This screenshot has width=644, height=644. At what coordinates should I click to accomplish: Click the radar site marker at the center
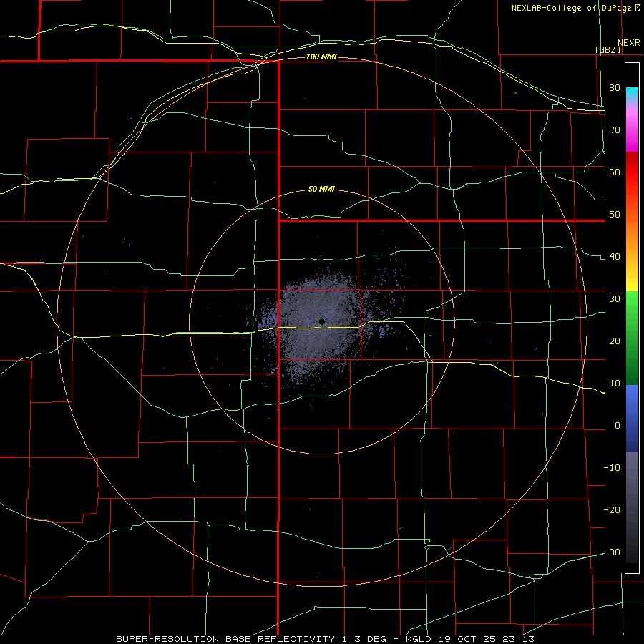(323, 321)
